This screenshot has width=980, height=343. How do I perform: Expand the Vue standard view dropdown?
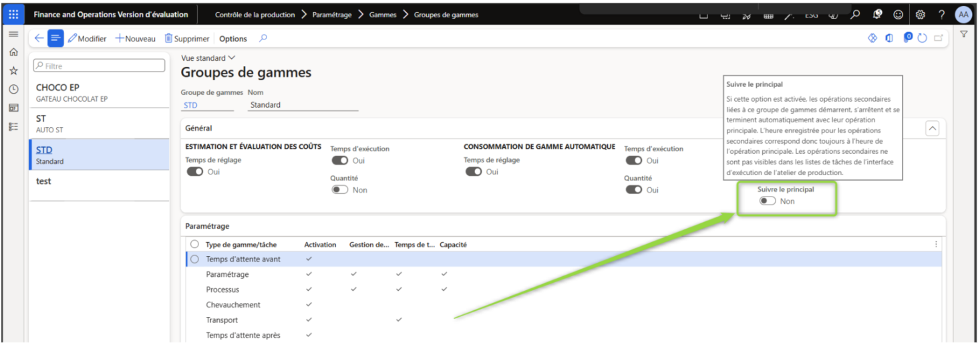[x=208, y=58]
